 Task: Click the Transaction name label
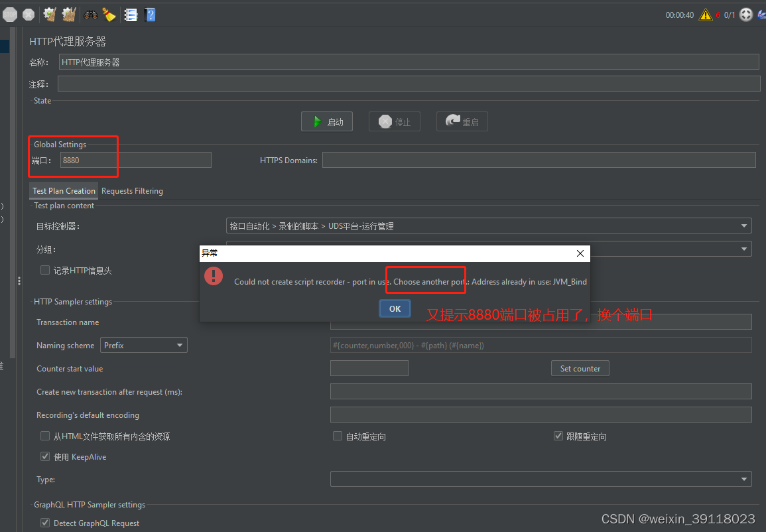coord(68,322)
